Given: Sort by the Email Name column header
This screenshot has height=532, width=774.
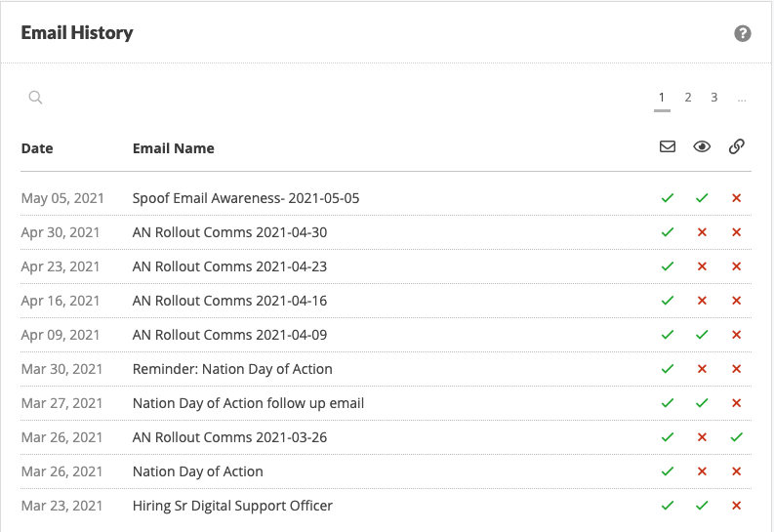Looking at the screenshot, I should coord(174,148).
